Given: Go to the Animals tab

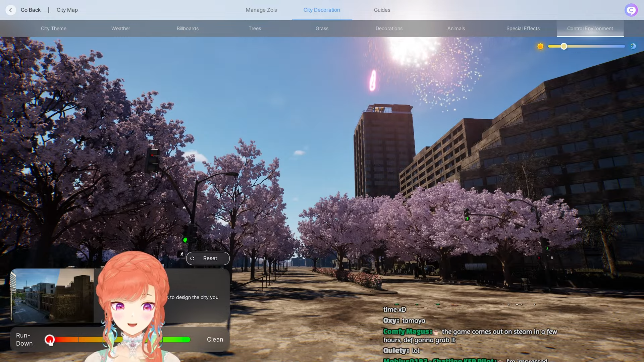Looking at the screenshot, I should (x=456, y=28).
